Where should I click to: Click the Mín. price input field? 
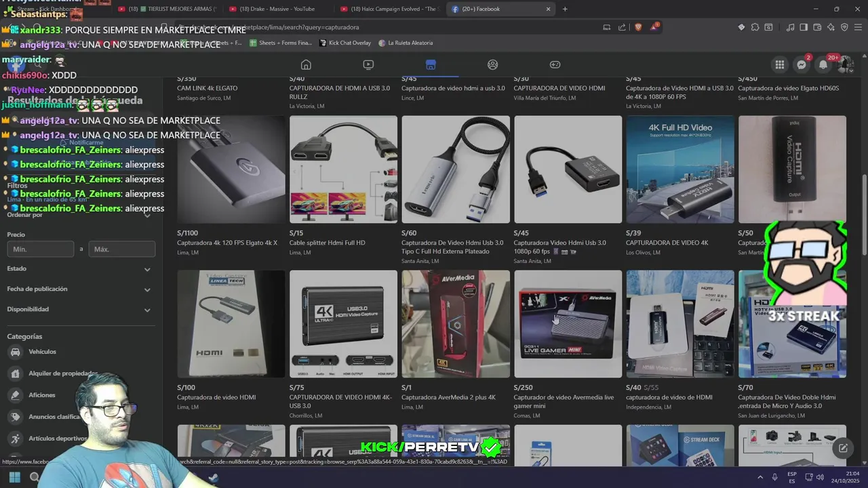(x=40, y=249)
